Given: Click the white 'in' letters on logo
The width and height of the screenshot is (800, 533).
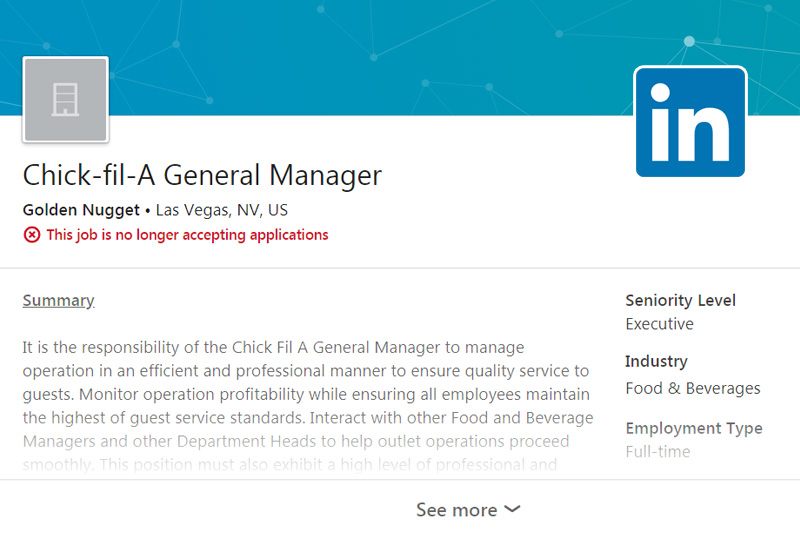Looking at the screenshot, I should (690, 122).
